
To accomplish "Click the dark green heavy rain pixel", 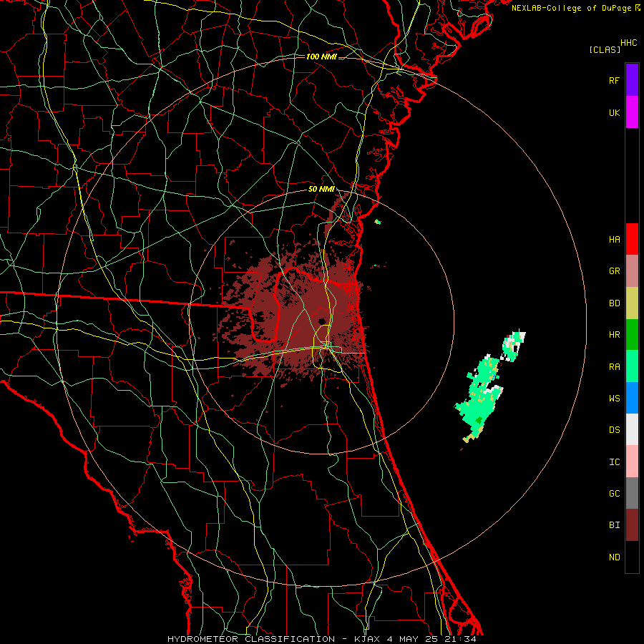I will point(479,421).
